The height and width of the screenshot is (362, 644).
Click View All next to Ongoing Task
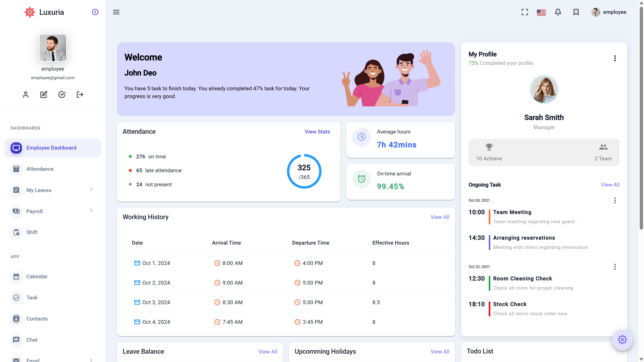point(610,185)
